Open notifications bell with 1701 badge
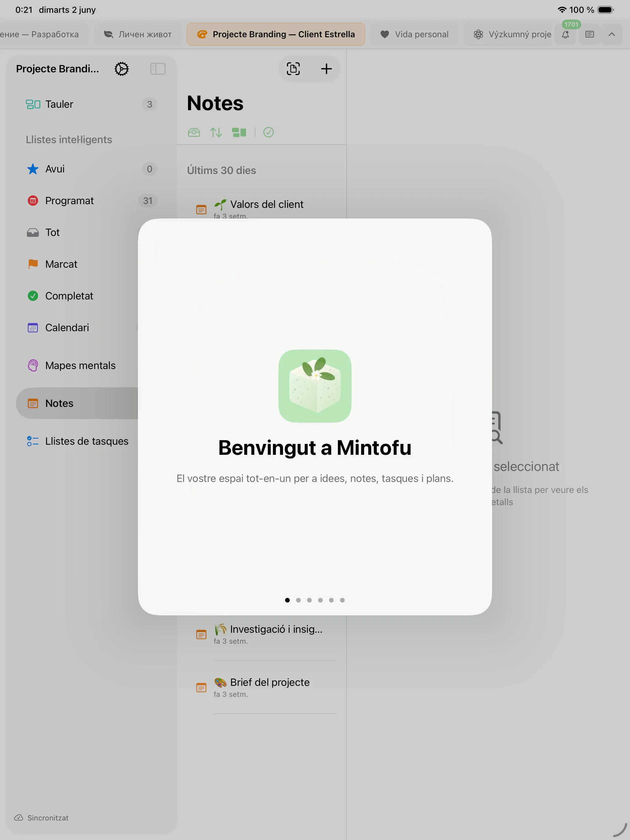The height and width of the screenshot is (840, 630). click(565, 34)
